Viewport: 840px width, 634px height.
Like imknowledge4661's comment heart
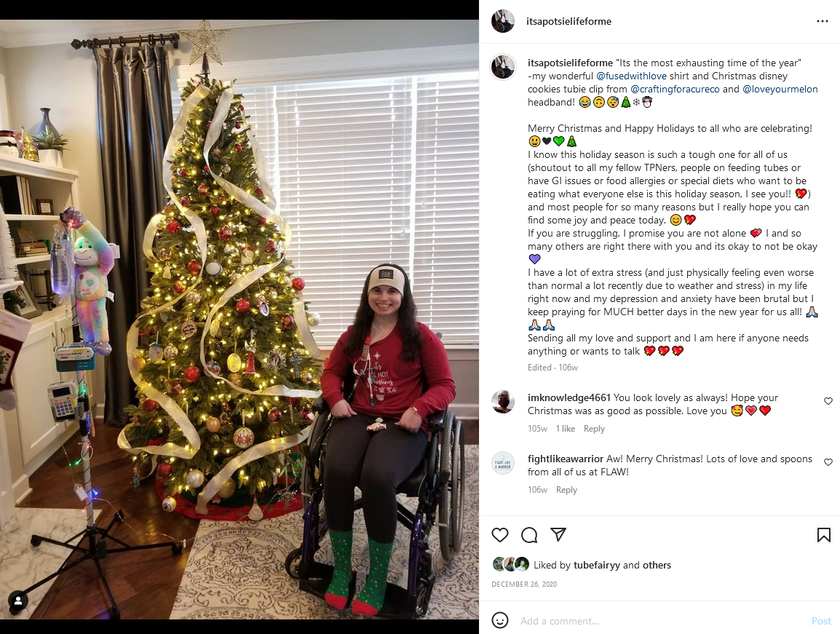pos(828,401)
